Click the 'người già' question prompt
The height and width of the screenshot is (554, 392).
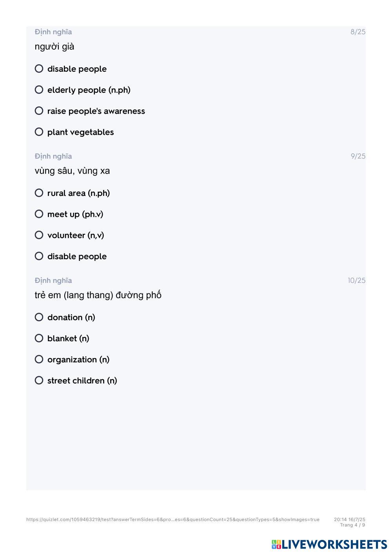coord(54,47)
